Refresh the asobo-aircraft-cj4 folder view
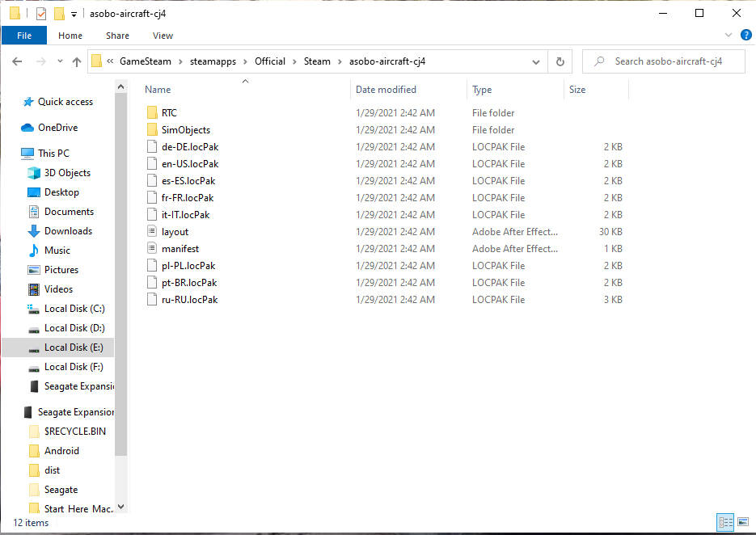The height and width of the screenshot is (535, 756). [x=560, y=61]
